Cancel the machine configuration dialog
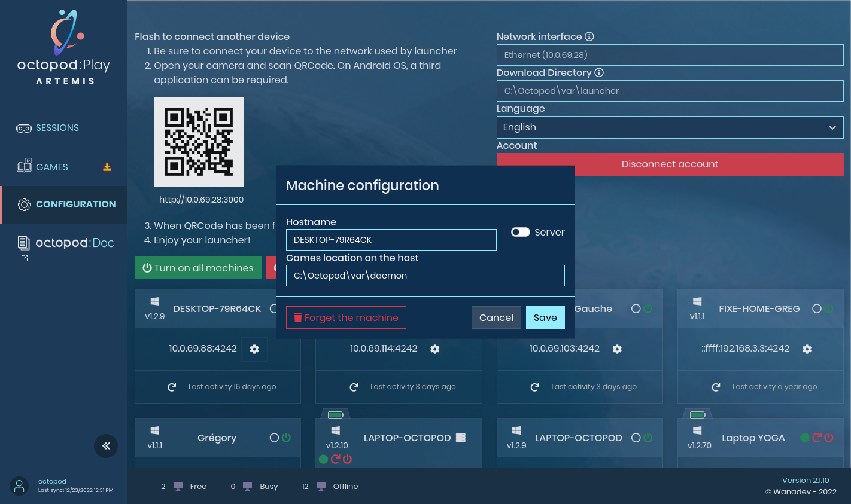This screenshot has width=851, height=504. coord(496,317)
